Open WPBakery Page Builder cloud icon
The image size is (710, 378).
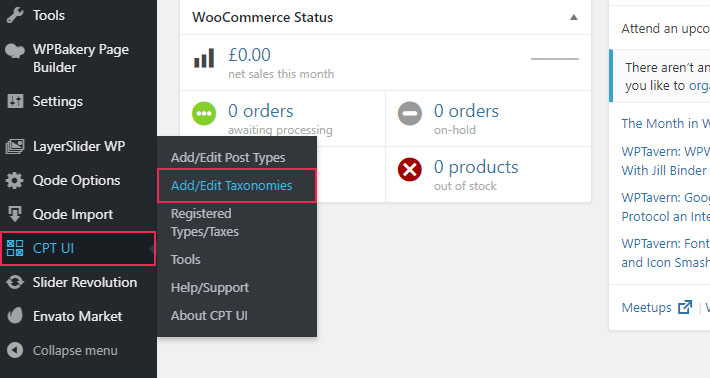tap(14, 50)
